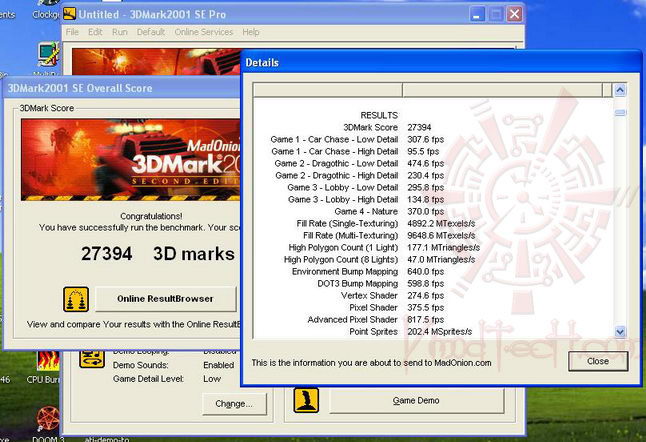Click the second column header in Details list
Image resolution: width=646 pixels, height=442 pixels.
coord(503,90)
